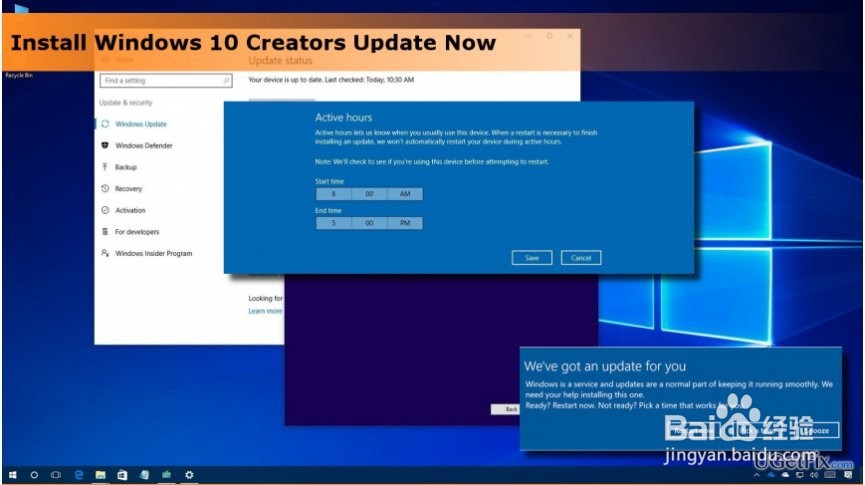Focus the Find a setting search box
Viewport: 865px width, 485px height.
coord(165,81)
